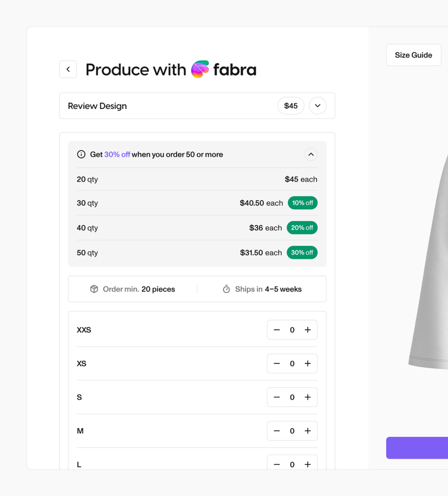This screenshot has height=496, width=448.
Task: Click the $45 price badge
Action: tap(291, 106)
